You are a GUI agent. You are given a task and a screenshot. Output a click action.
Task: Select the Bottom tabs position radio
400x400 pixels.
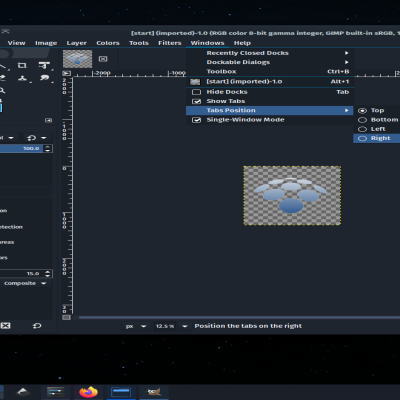(362, 120)
